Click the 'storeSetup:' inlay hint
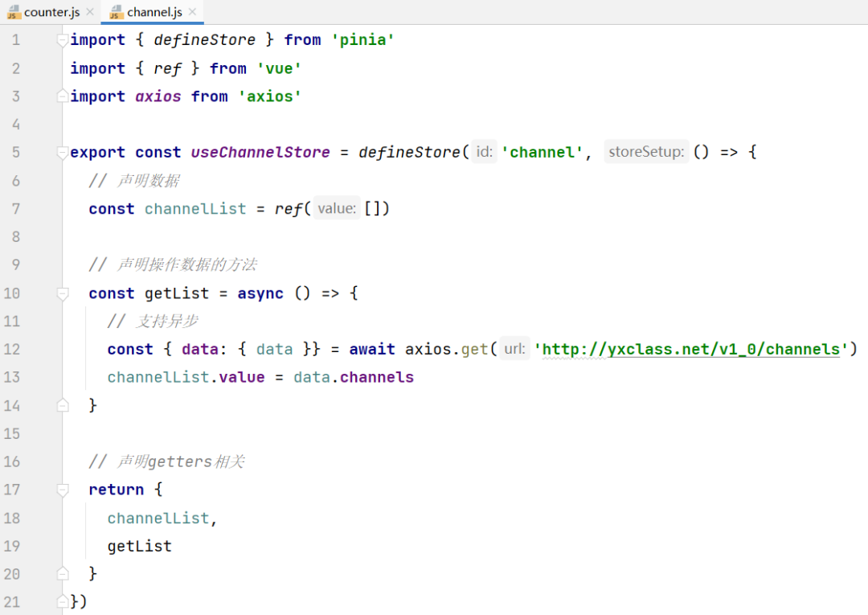This screenshot has height=615, width=868. click(646, 152)
